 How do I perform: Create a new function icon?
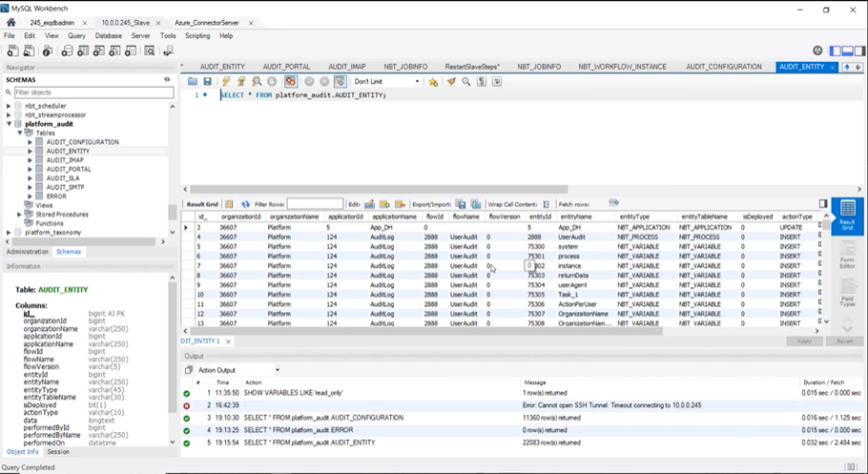(x=131, y=51)
